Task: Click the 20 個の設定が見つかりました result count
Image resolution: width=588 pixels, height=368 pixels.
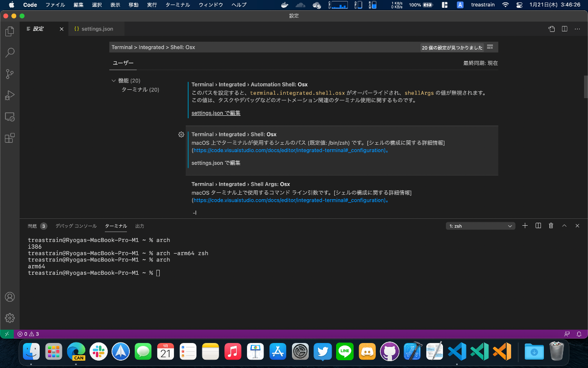Action: [452, 48]
